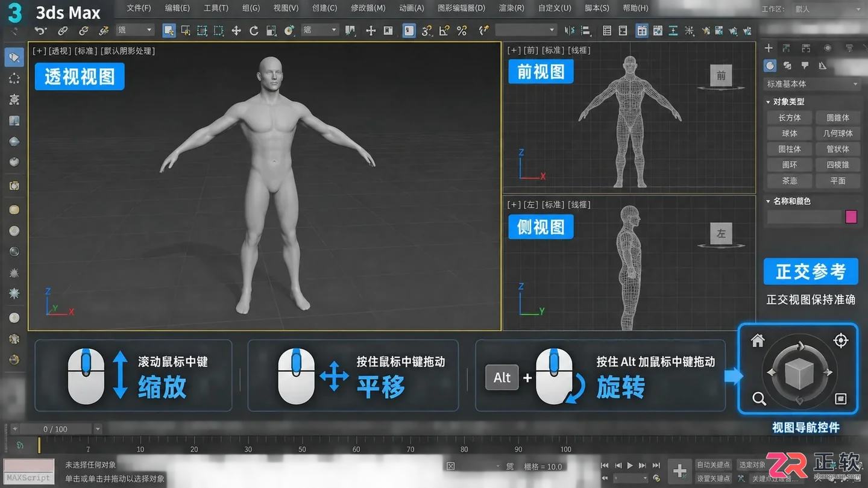Screen dimensions: 868x488
Task: Open the 工作区 workspace dropdown
Action: point(828,9)
